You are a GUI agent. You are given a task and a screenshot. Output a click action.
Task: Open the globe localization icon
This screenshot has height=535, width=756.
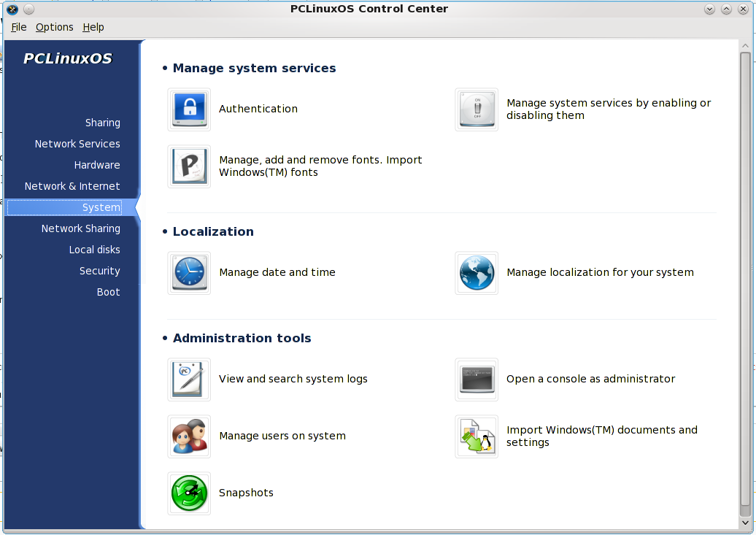click(477, 273)
